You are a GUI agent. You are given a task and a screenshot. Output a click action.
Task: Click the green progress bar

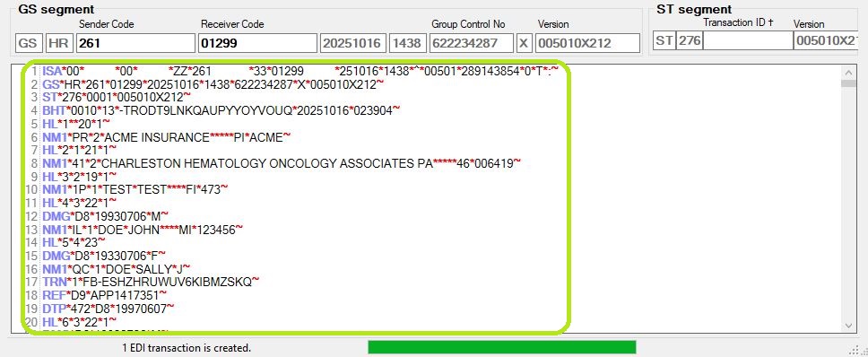tap(501, 347)
